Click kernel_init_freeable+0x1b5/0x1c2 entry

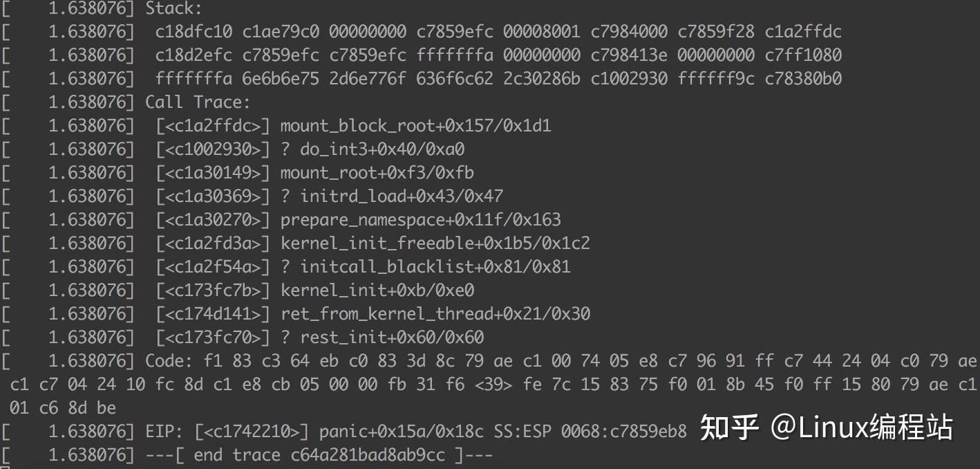pos(435,243)
